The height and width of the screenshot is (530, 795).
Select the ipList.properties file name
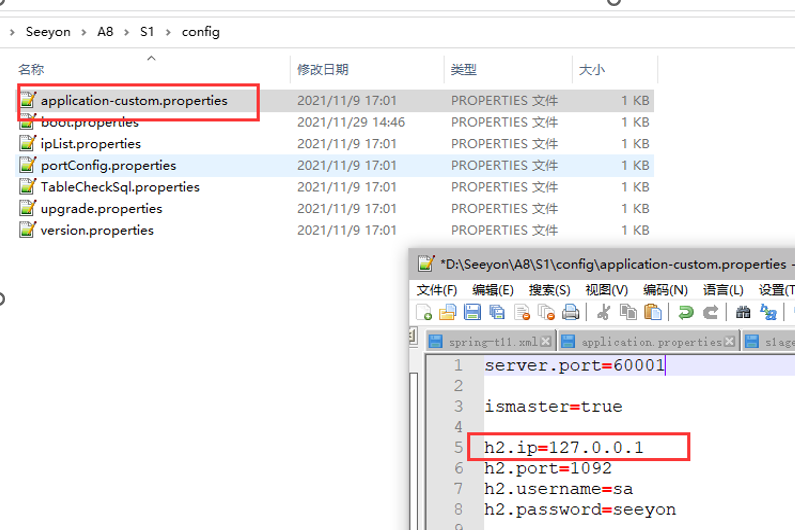click(x=91, y=144)
